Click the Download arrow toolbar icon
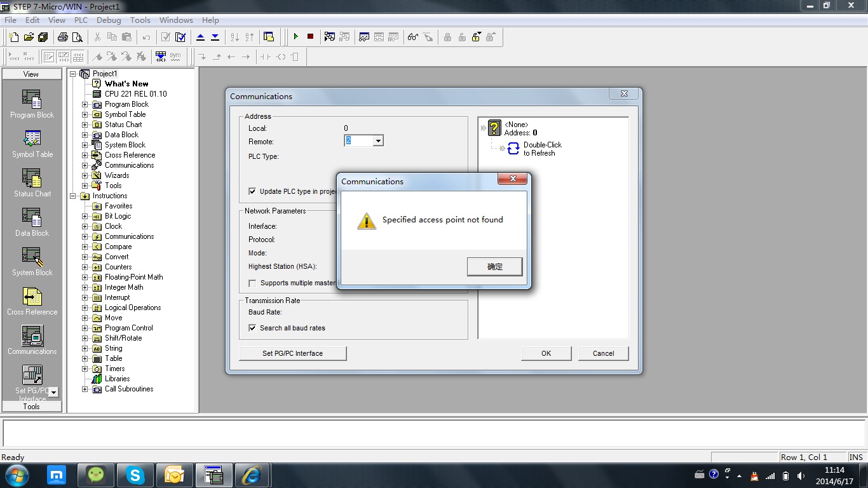The height and width of the screenshot is (488, 868). pos(215,37)
